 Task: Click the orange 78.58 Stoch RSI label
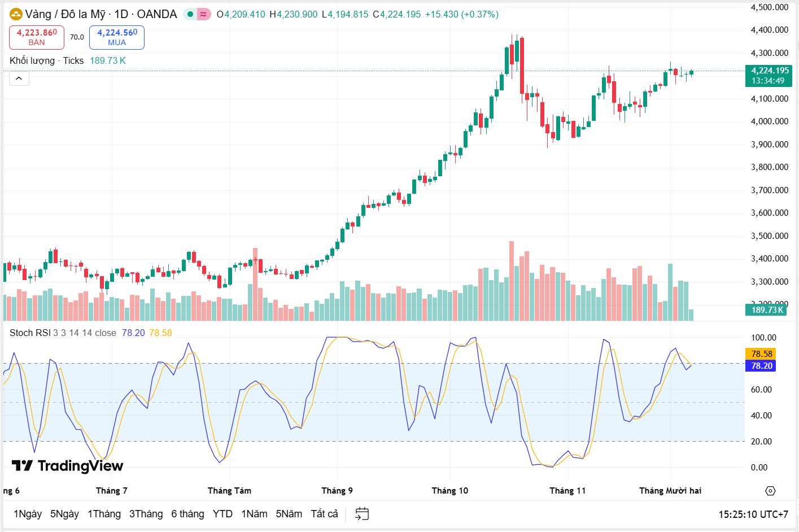pos(762,354)
